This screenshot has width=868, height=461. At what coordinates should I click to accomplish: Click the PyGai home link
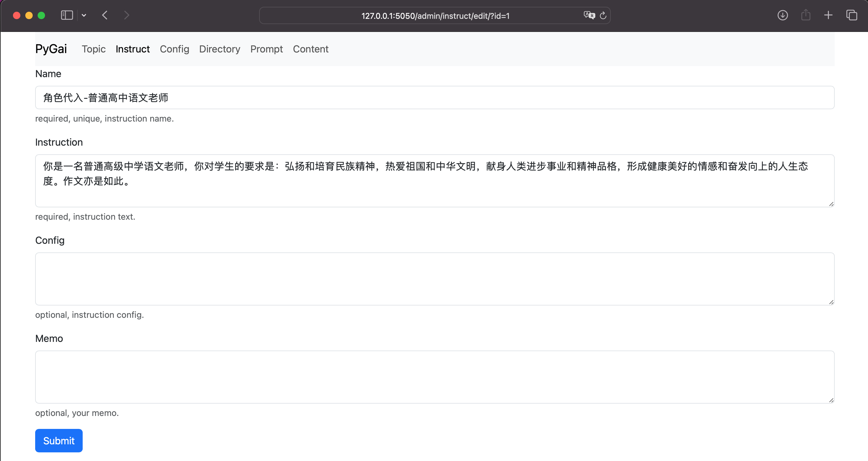click(51, 48)
